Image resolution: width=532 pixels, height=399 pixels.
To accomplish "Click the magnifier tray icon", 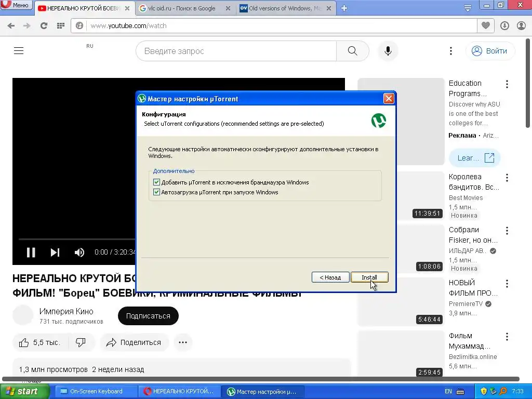I will click(503, 391).
